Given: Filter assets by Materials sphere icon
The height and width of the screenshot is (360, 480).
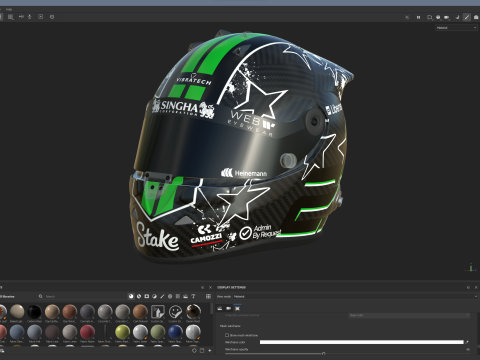Looking at the screenshot, I should click(x=131, y=296).
